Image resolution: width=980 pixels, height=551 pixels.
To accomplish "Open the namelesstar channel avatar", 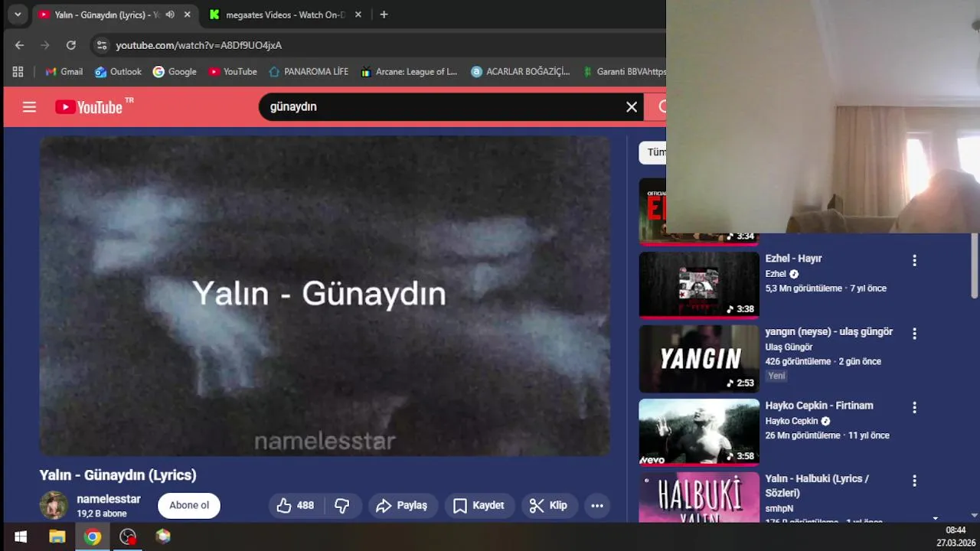I will [x=54, y=505].
